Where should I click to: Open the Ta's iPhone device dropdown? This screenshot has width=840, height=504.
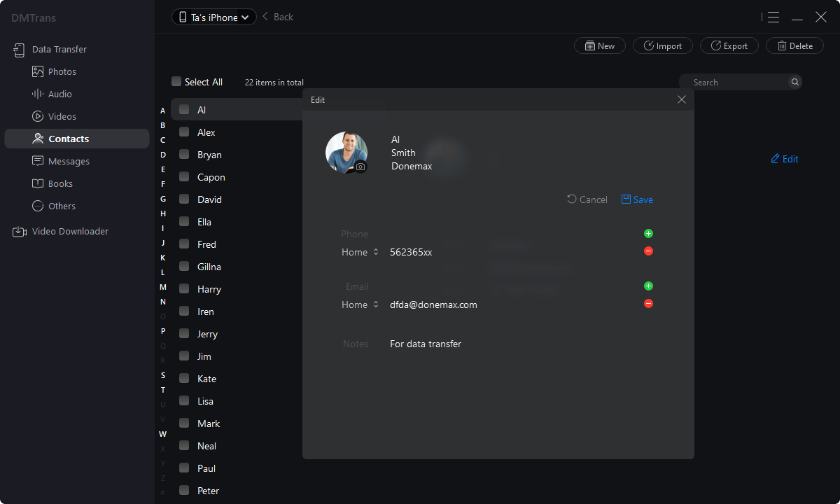coord(214,17)
